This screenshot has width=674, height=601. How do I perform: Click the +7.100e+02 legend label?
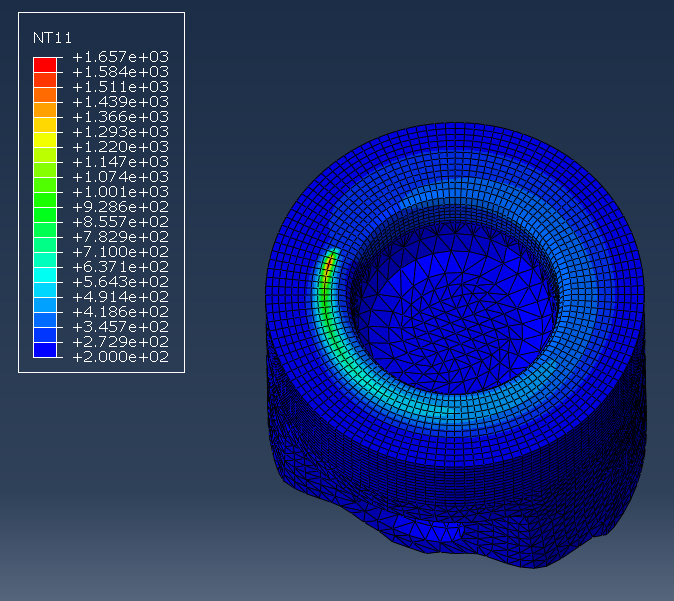120,252
